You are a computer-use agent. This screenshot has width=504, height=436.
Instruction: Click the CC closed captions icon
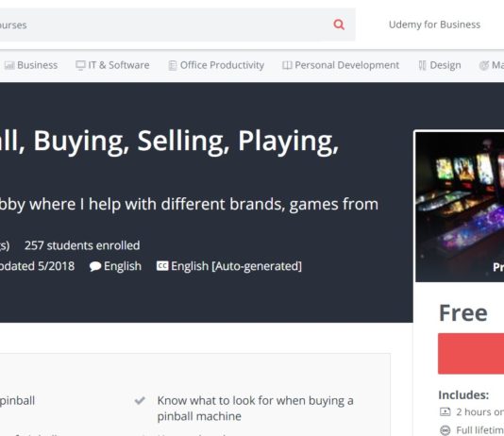(x=162, y=266)
